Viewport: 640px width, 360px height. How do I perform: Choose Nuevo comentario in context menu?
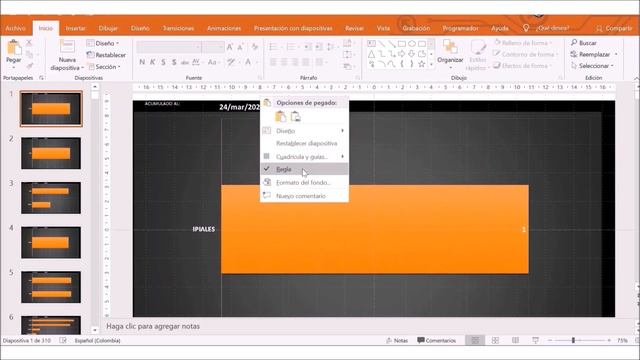click(304, 196)
